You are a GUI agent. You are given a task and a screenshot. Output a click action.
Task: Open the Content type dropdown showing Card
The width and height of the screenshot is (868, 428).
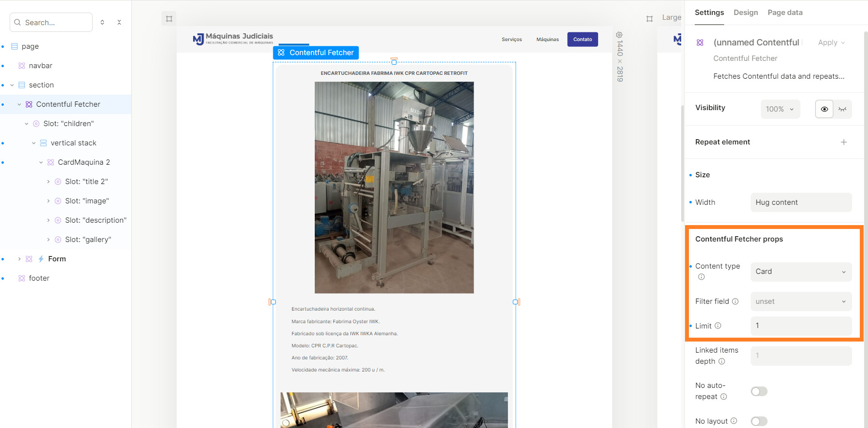pos(800,271)
